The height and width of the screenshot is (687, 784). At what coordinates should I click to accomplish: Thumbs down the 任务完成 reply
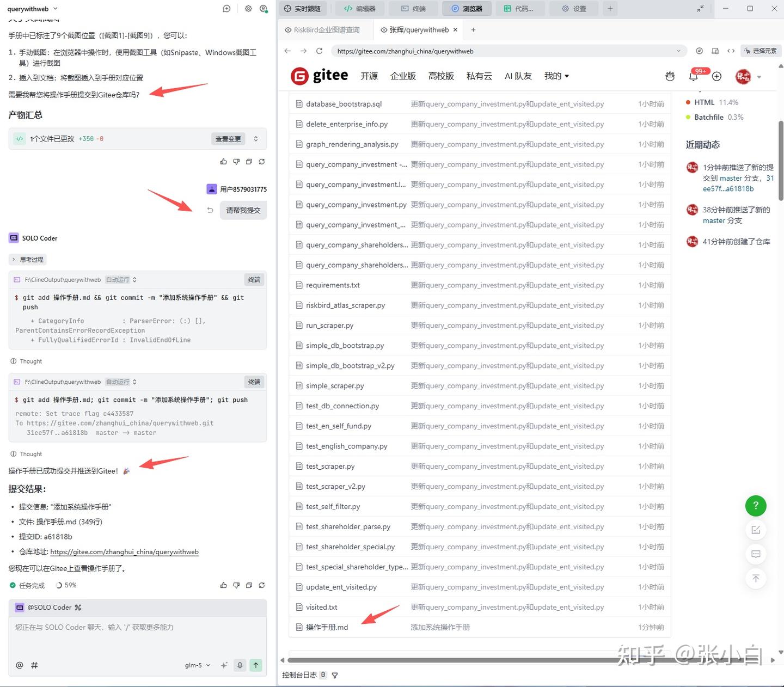(236, 585)
